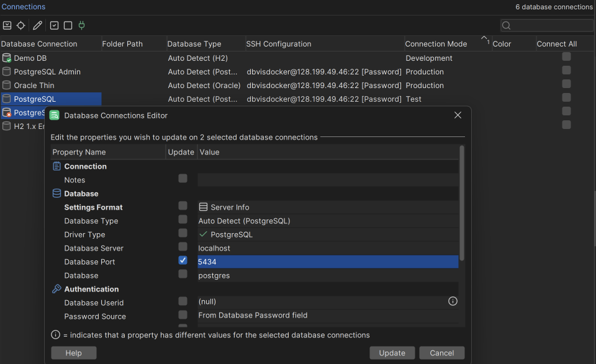Click the deselect-all empty box toolbar icon
Screen dimensions: 596x364
tap(68, 25)
